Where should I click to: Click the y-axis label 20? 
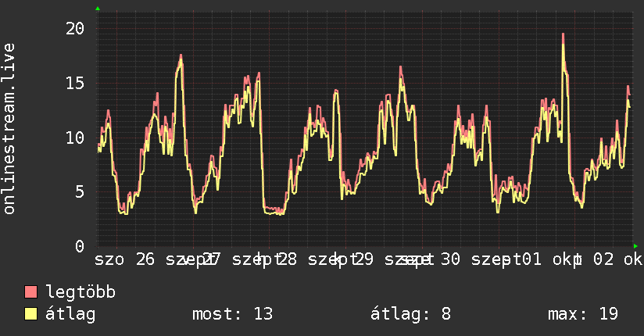click(75, 28)
